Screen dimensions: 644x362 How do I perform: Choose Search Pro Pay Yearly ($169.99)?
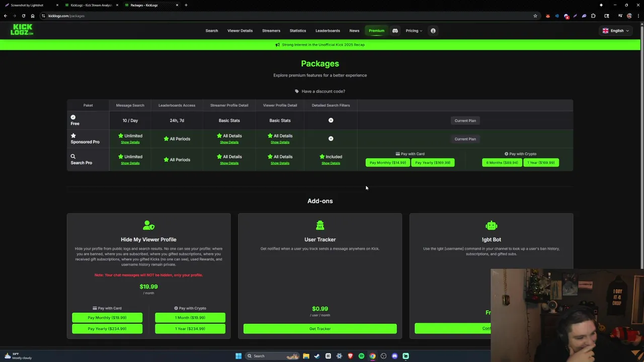click(x=433, y=162)
